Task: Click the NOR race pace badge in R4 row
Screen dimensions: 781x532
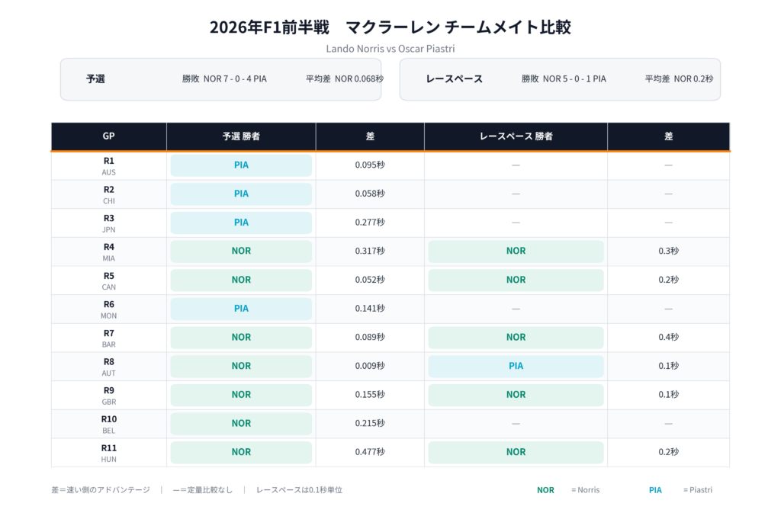Action: (516, 252)
